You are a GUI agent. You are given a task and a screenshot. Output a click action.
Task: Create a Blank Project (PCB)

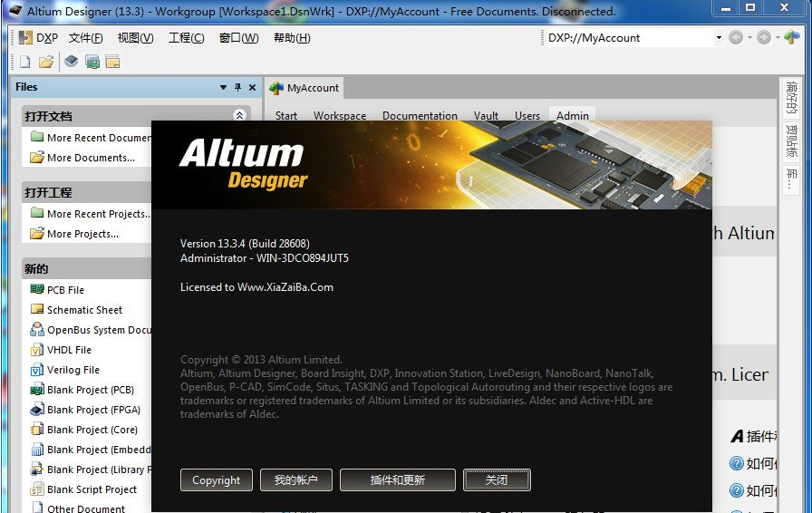(x=82, y=390)
